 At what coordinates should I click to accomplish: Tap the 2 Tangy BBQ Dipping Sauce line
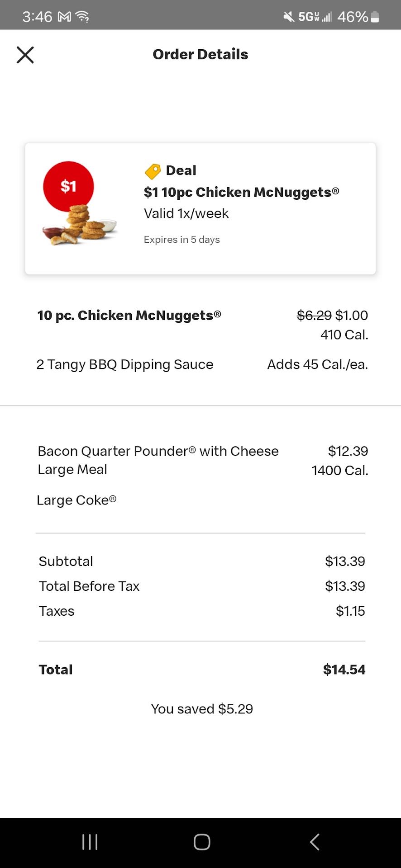click(124, 364)
